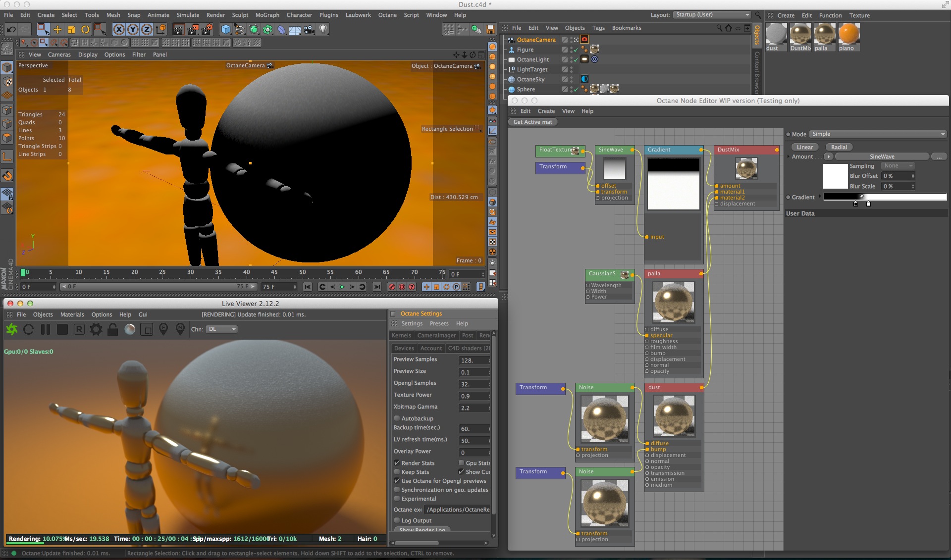Open the Layout Startup dropdown
The width and height of the screenshot is (951, 560).
712,15
